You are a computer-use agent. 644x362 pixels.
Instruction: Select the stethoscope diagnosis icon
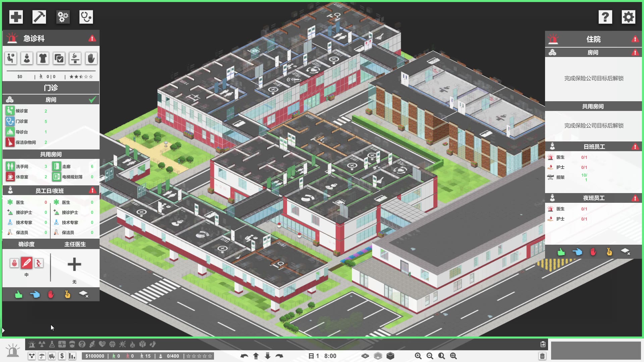86,17
